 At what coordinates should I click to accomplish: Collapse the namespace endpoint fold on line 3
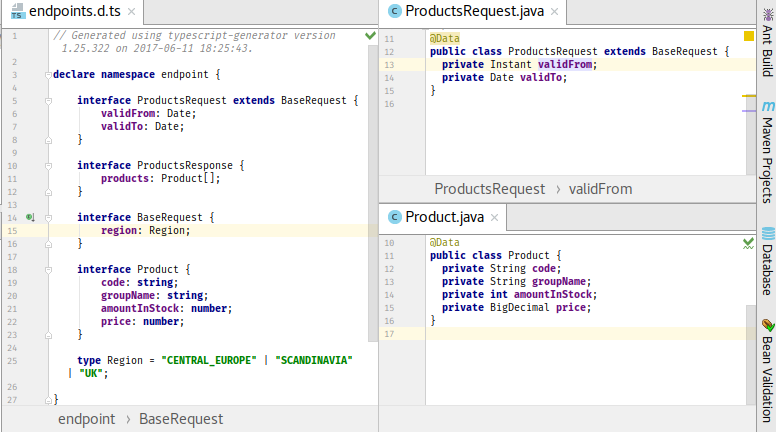(48, 75)
